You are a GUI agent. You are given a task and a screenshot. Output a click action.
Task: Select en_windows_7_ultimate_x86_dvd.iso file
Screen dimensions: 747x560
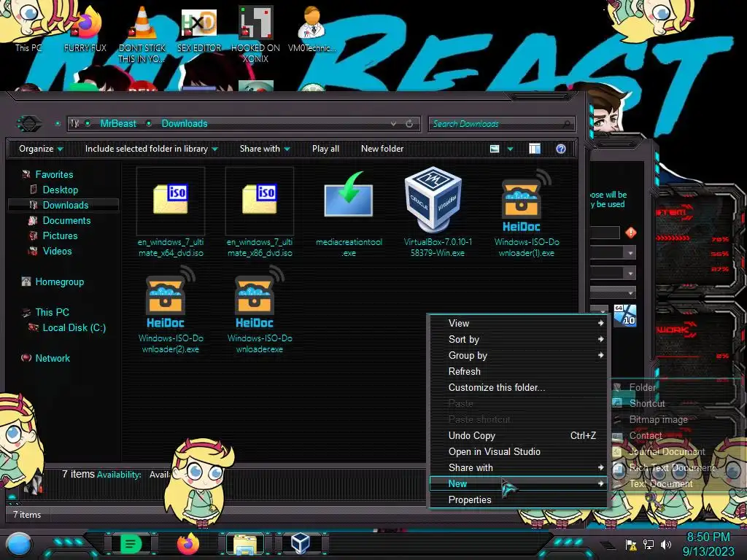point(260,212)
